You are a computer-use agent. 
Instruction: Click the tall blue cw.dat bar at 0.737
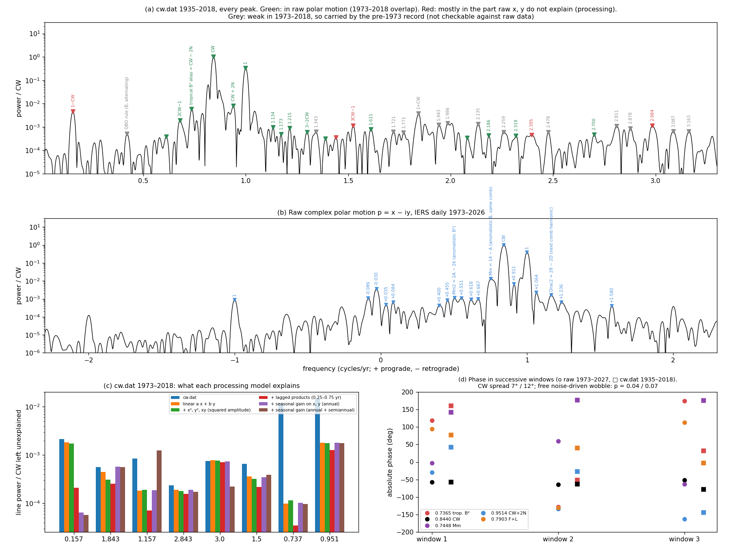(x=281, y=467)
